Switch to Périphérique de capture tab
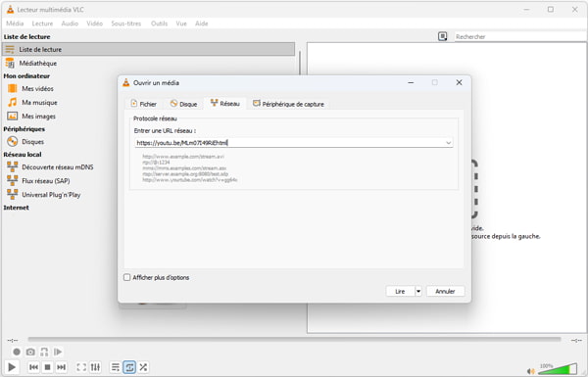 288,104
